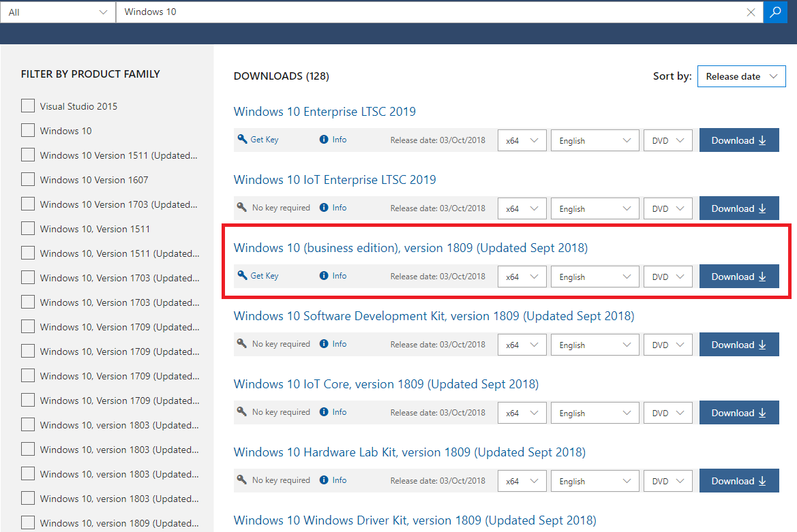Screen dimensions: 797x532
Task: Choose language for Windows 10 IoT Enterprise LTSC 2019
Action: pyautogui.click(x=595, y=208)
